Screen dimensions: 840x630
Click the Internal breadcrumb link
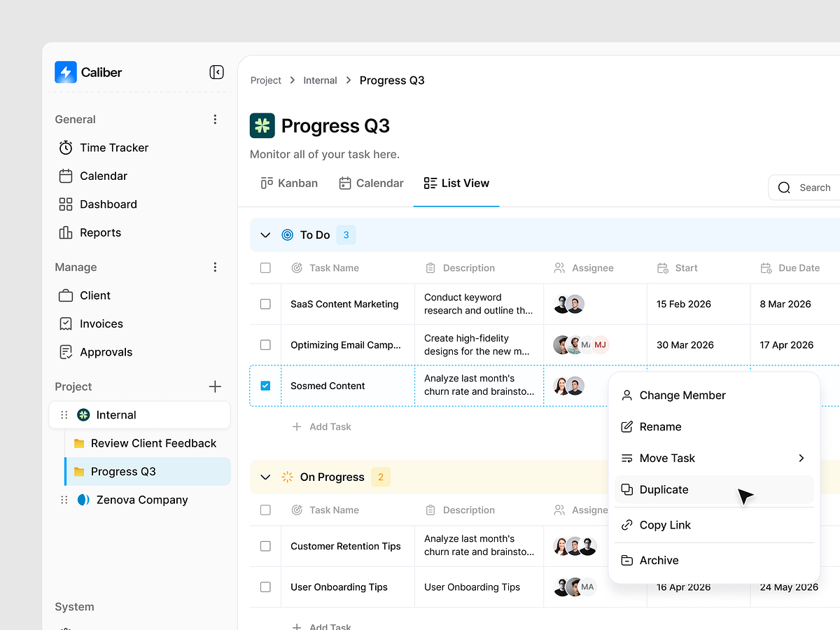point(320,80)
